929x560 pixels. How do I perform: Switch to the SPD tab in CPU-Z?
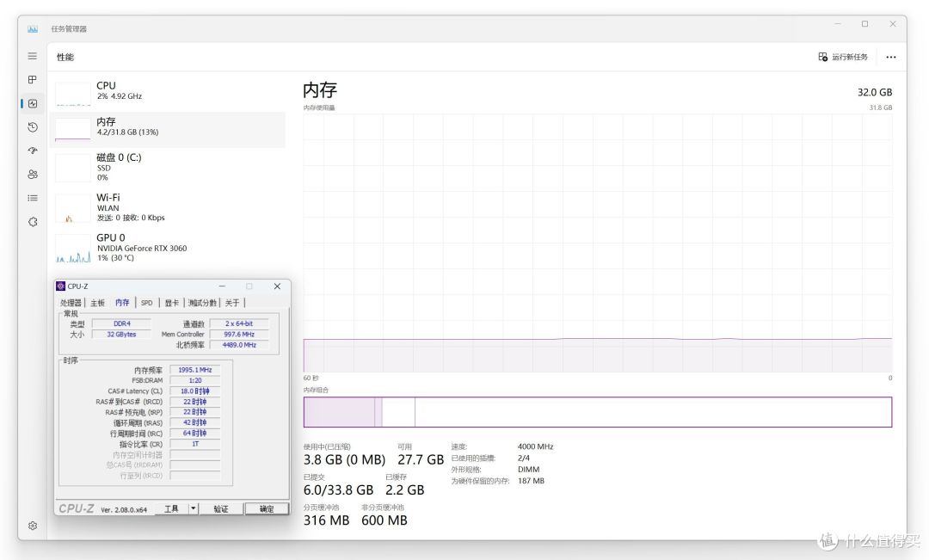pos(146,303)
